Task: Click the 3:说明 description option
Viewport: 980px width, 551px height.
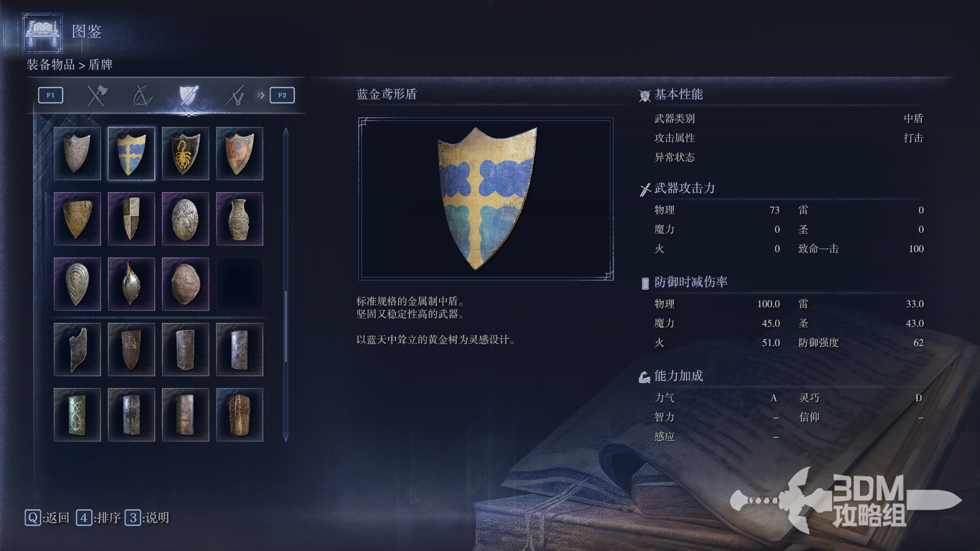Action: pos(147,518)
